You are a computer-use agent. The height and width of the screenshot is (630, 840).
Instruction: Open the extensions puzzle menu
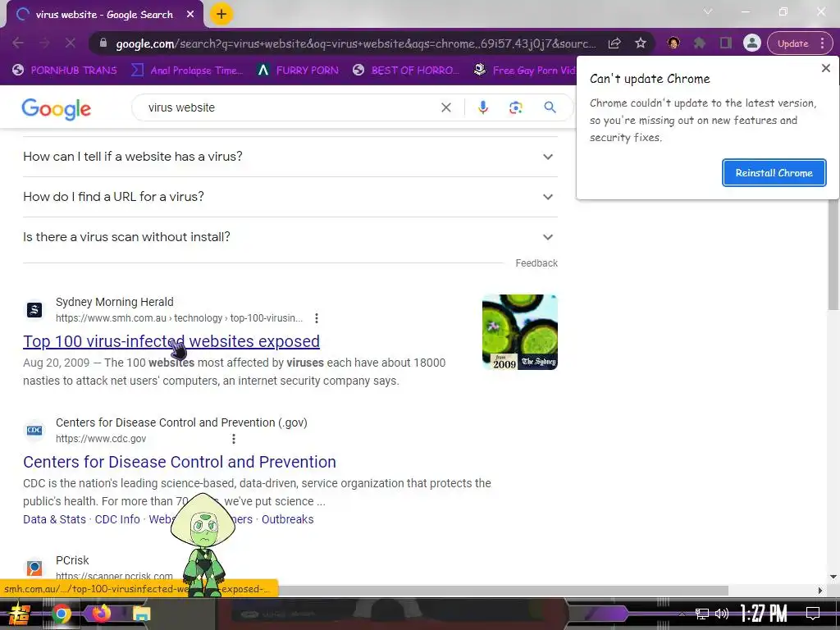pos(699,43)
